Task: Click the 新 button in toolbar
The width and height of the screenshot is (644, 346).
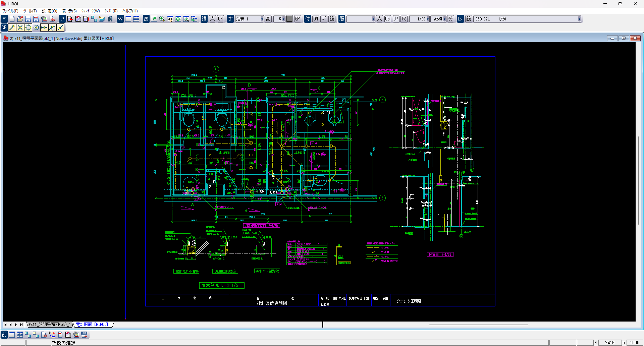Action: 324,19
